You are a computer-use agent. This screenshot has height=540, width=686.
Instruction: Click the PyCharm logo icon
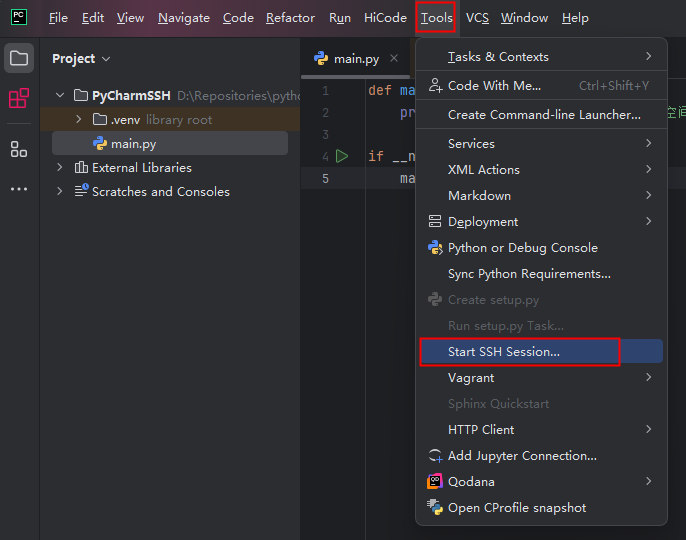pyautogui.click(x=19, y=18)
